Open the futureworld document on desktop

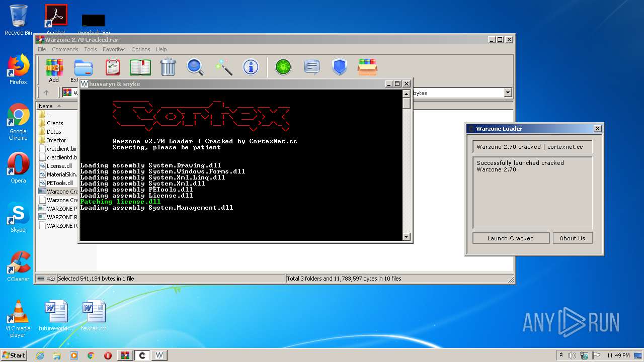[56, 316]
